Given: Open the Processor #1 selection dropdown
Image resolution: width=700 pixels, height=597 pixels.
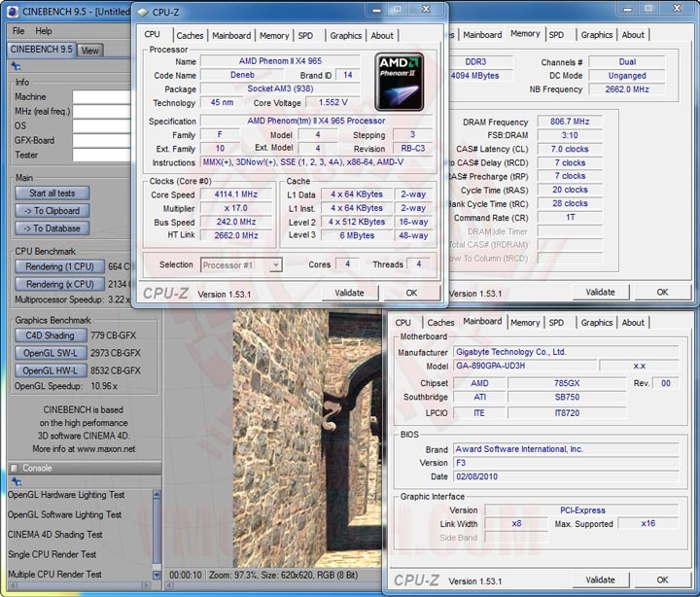Looking at the screenshot, I should 241,265.
